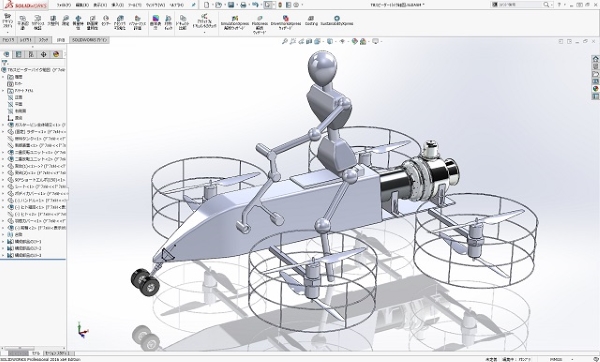Image resolution: width=600 pixels, height=362 pixels.
Task: Expand the last component pattern tree node
Action: click(3, 255)
